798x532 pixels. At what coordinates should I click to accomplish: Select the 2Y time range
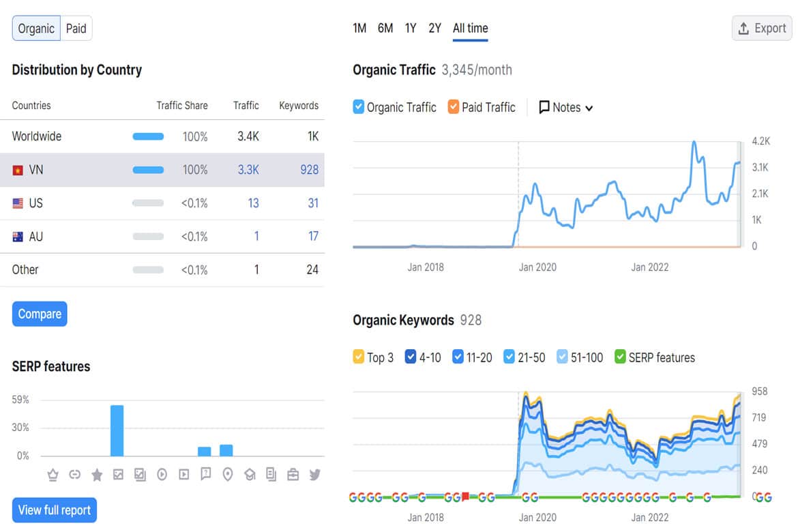click(434, 28)
